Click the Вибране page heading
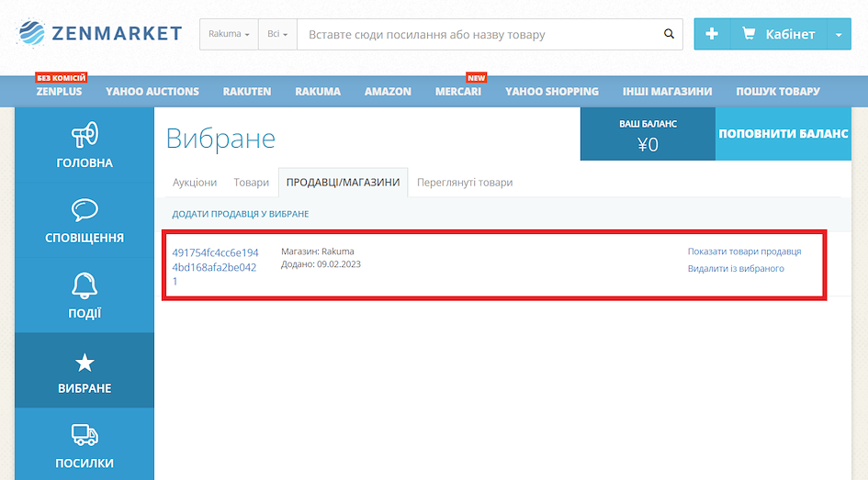The width and height of the screenshot is (868, 480). click(220, 139)
